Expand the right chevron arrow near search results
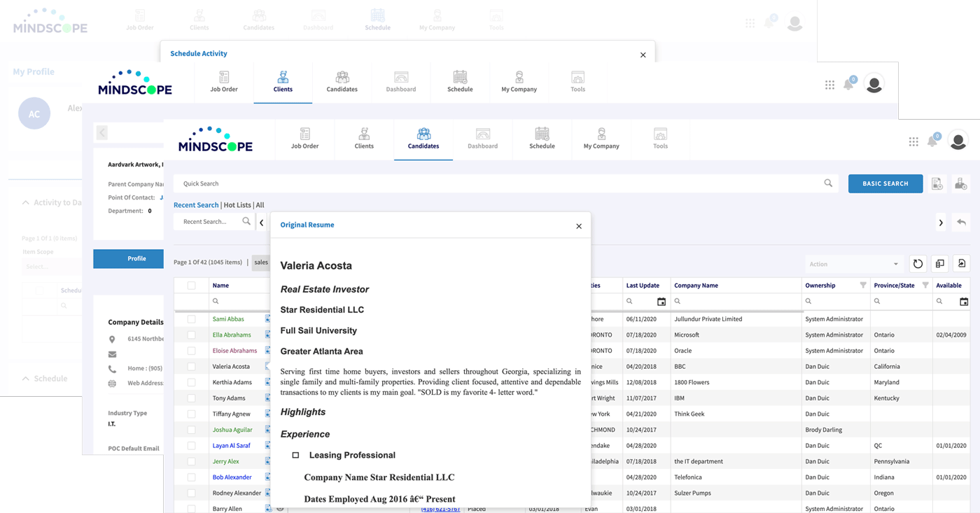Image resolution: width=980 pixels, height=513 pixels. point(940,223)
